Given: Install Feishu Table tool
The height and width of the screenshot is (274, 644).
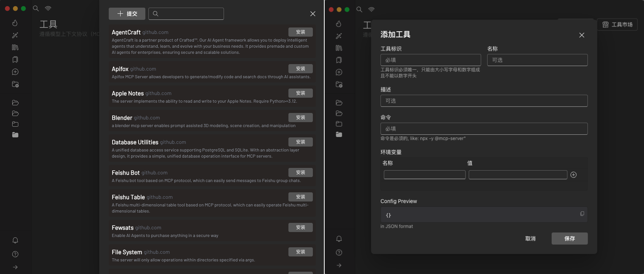Looking at the screenshot, I should tap(301, 197).
